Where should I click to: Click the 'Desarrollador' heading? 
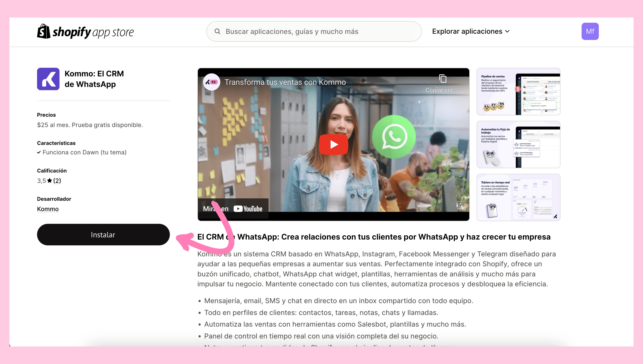pyautogui.click(x=54, y=199)
